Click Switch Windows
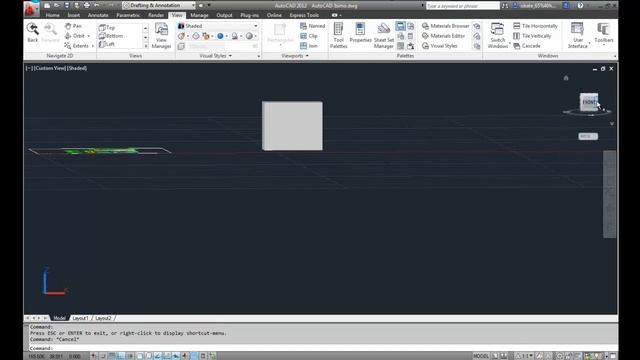 tap(498, 36)
